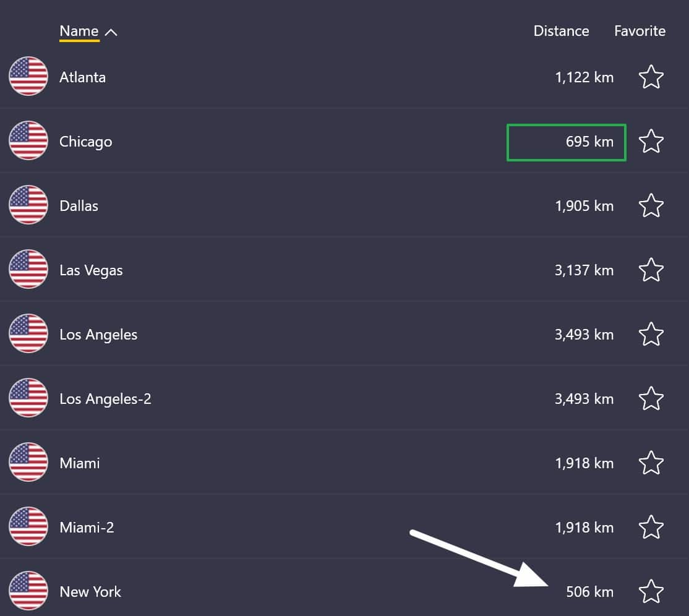Star the Miami server location
Viewport: 689px width, 616px height.
tap(651, 462)
